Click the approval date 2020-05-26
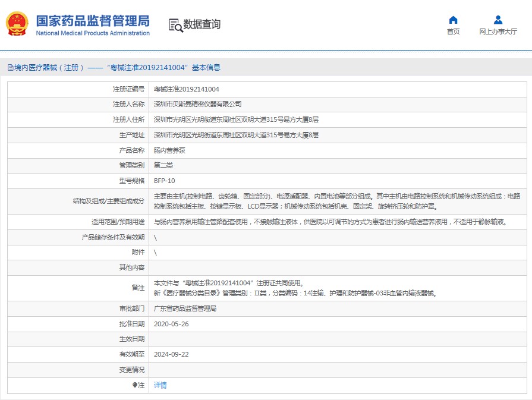Screen dimensions: 532x400 point(171,324)
